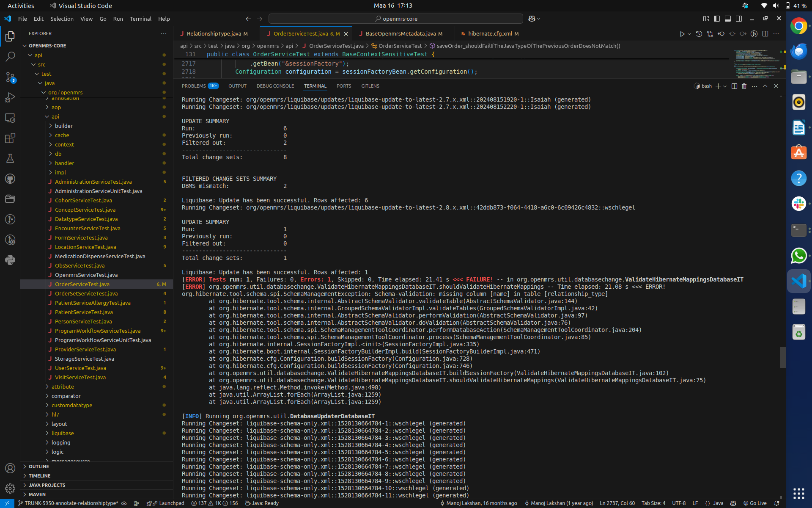The image size is (812, 508).
Task: Open the Explorer view in activity bar
Action: [10, 36]
